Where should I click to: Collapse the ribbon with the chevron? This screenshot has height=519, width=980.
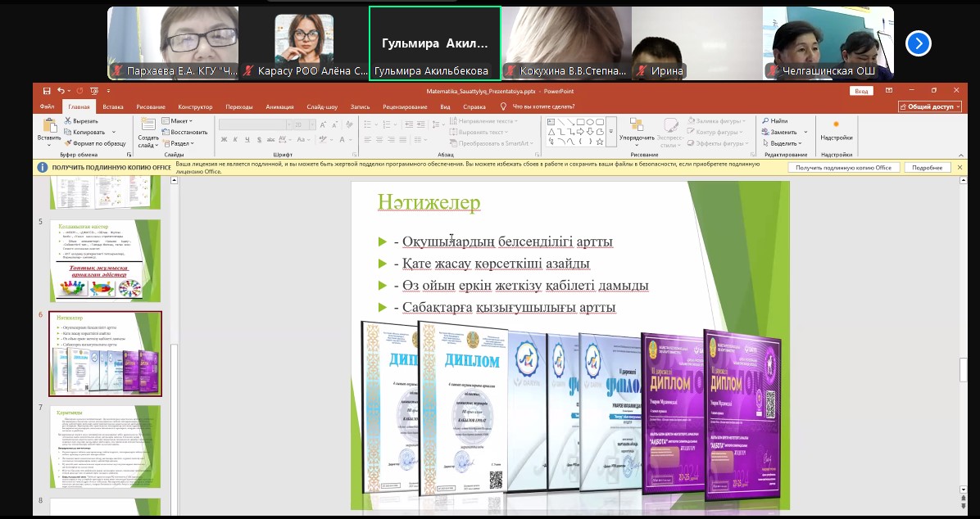coord(961,154)
